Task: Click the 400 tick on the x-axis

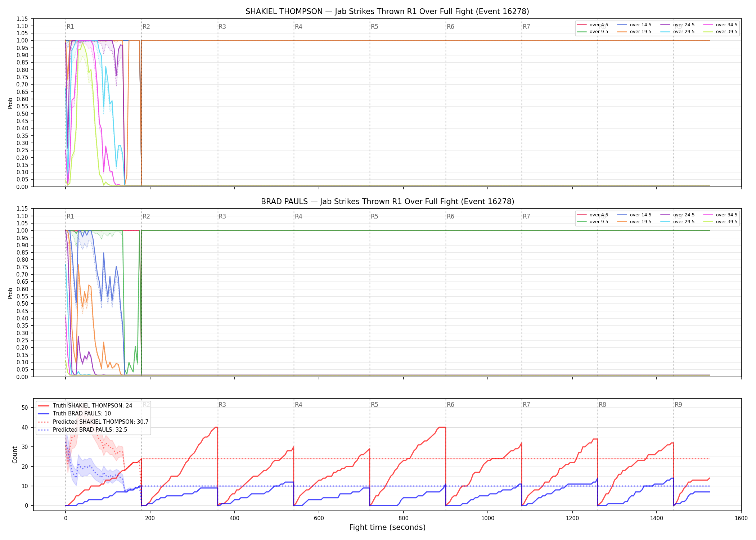Action: click(234, 518)
